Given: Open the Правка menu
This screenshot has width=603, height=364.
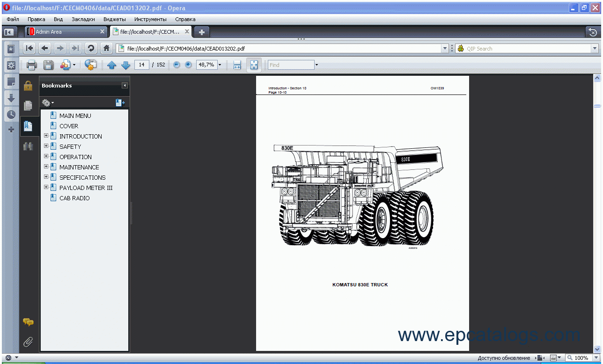Looking at the screenshot, I should pos(37,19).
